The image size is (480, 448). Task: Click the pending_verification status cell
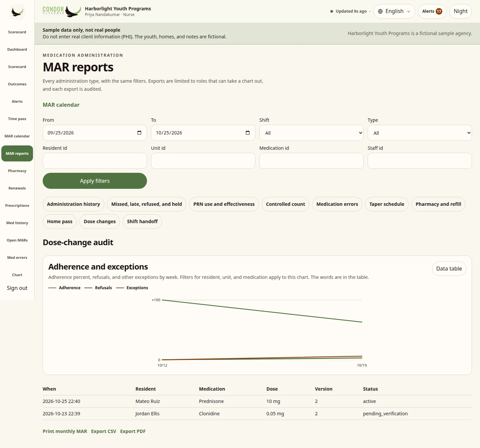385,414
